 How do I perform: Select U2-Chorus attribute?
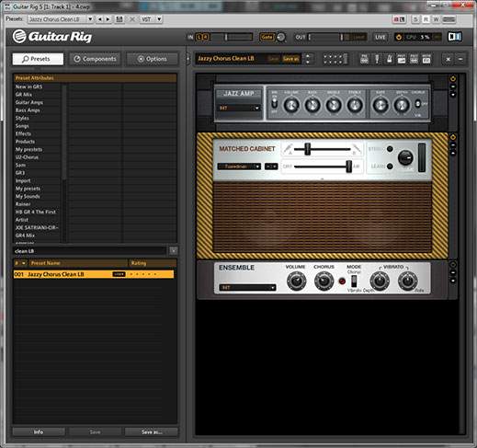pos(27,157)
